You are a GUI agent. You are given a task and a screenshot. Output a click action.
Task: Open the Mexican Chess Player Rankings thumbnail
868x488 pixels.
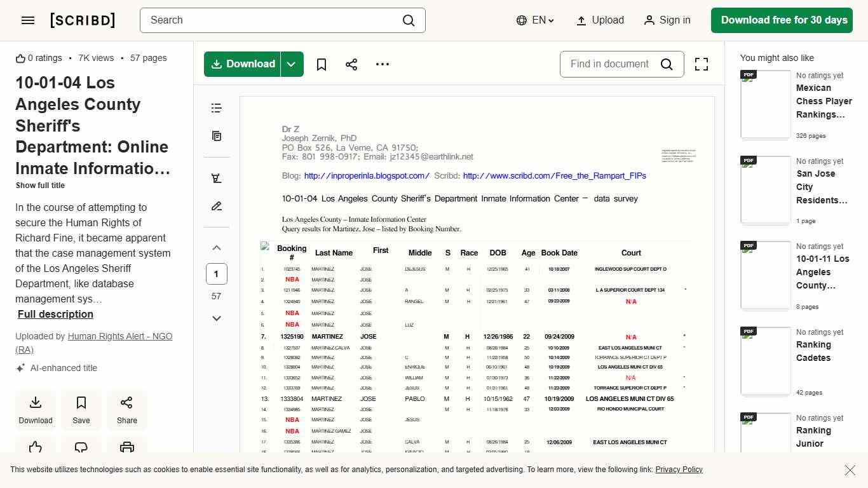pos(765,104)
